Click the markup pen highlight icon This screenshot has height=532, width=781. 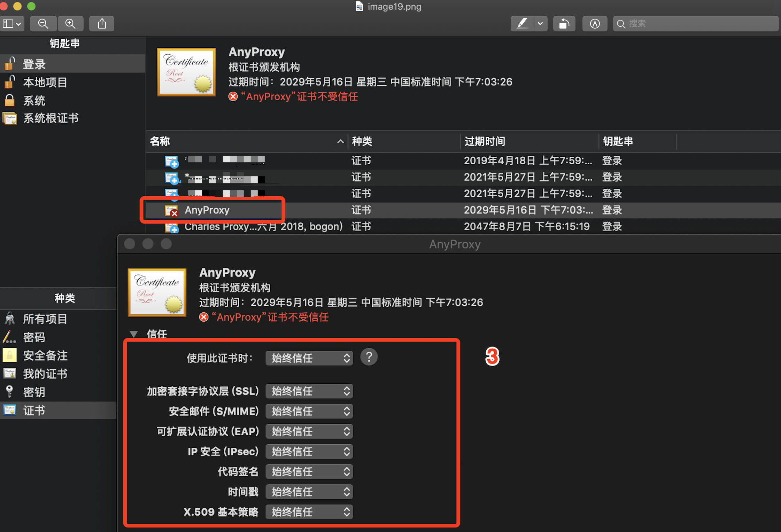click(x=522, y=24)
